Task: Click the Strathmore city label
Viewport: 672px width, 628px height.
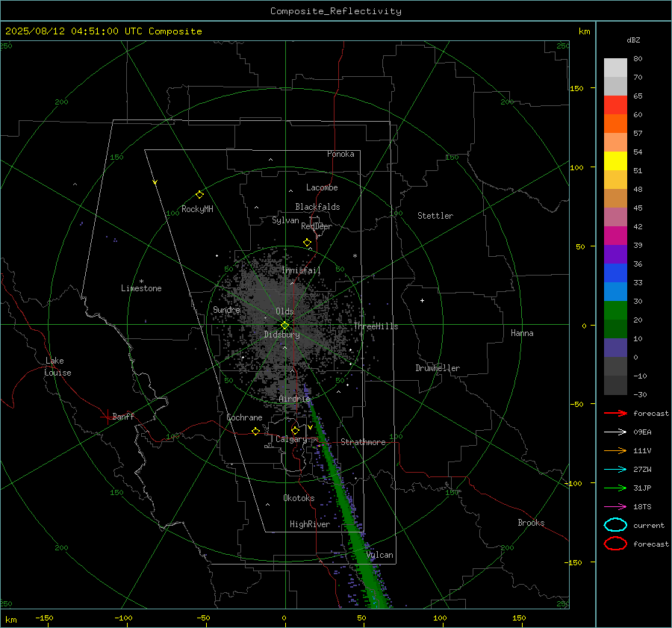Action: [x=363, y=442]
